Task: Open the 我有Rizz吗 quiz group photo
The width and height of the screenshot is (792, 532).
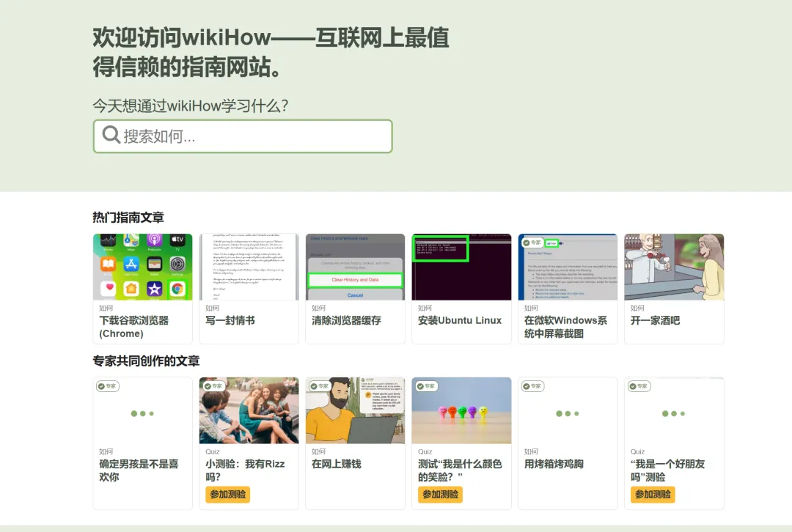Action: (x=249, y=410)
